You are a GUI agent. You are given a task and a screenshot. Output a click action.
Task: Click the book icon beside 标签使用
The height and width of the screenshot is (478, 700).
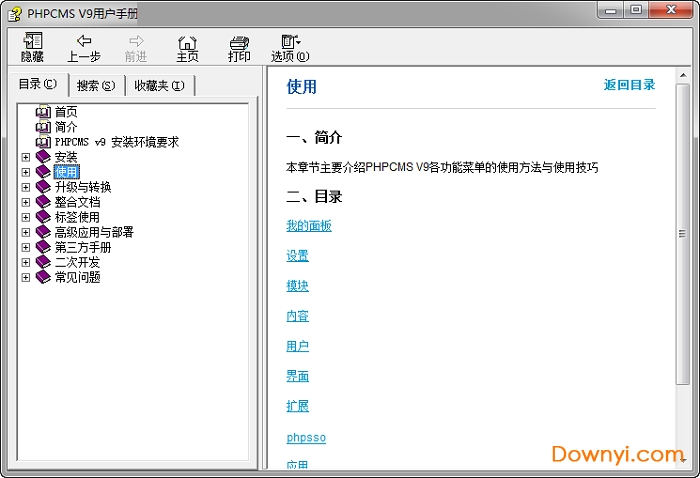coord(43,217)
